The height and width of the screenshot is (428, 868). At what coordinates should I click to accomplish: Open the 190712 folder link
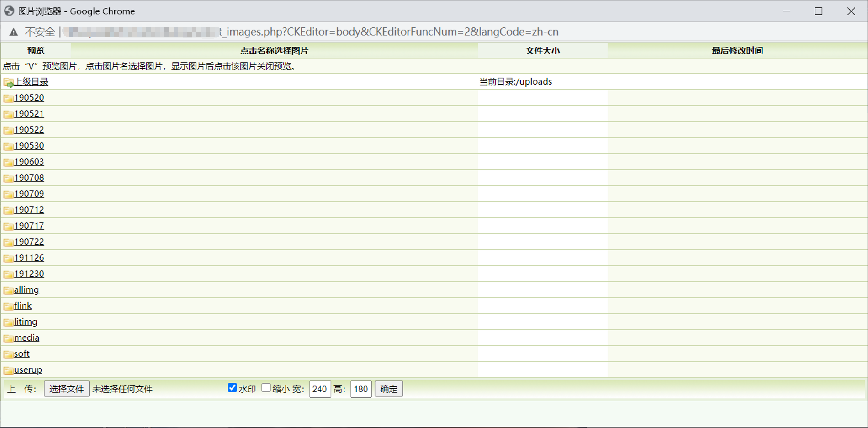[29, 209]
